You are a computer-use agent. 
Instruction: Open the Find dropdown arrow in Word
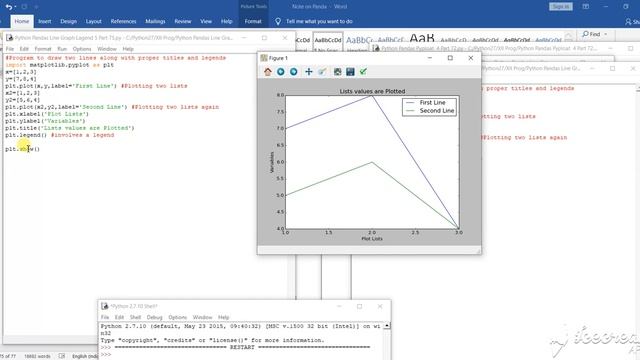click(606, 34)
